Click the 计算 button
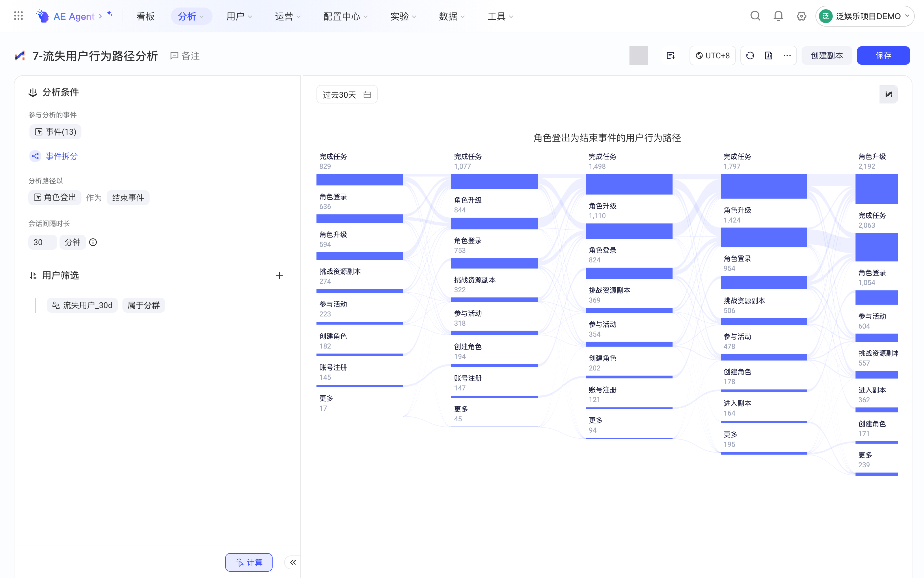 coord(249,562)
